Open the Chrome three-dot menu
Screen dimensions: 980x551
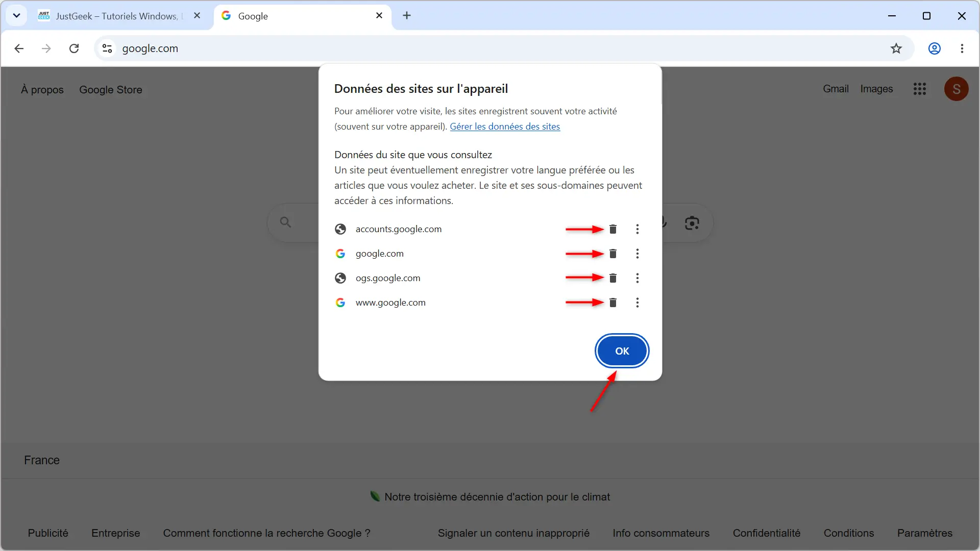click(962, 48)
